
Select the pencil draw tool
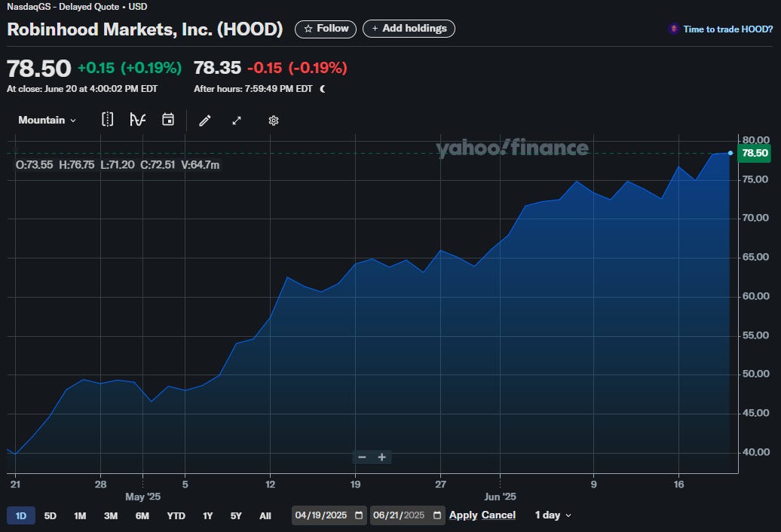pos(205,121)
